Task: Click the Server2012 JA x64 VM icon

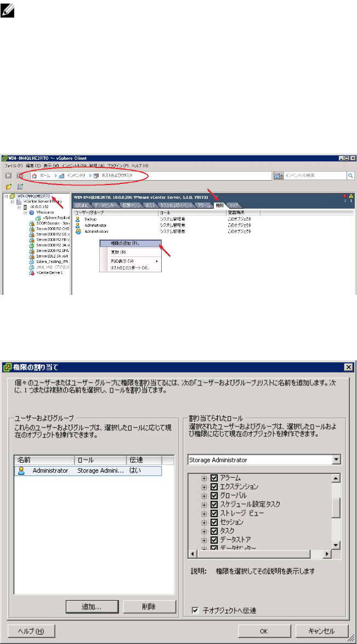Action: [x=32, y=256]
